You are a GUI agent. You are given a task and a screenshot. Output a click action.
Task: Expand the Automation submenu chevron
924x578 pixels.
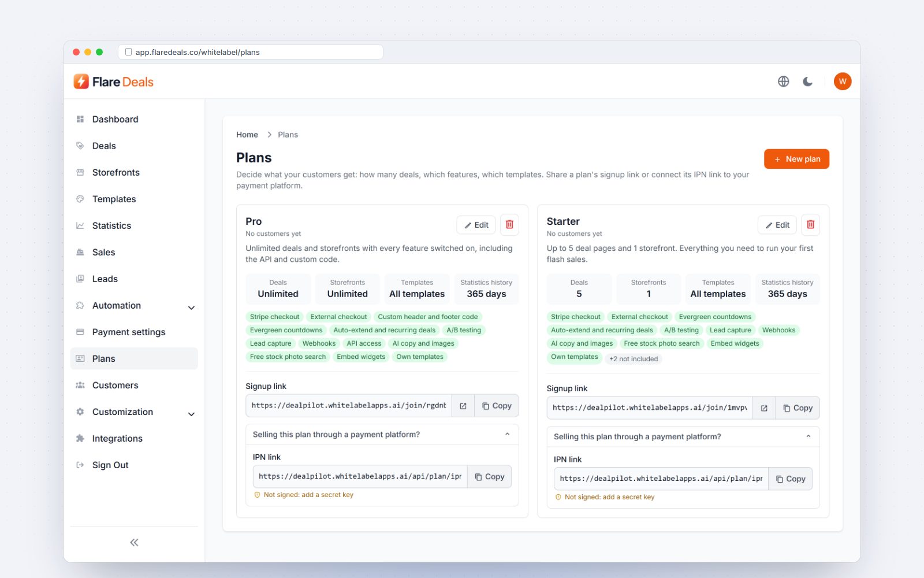[x=191, y=307]
